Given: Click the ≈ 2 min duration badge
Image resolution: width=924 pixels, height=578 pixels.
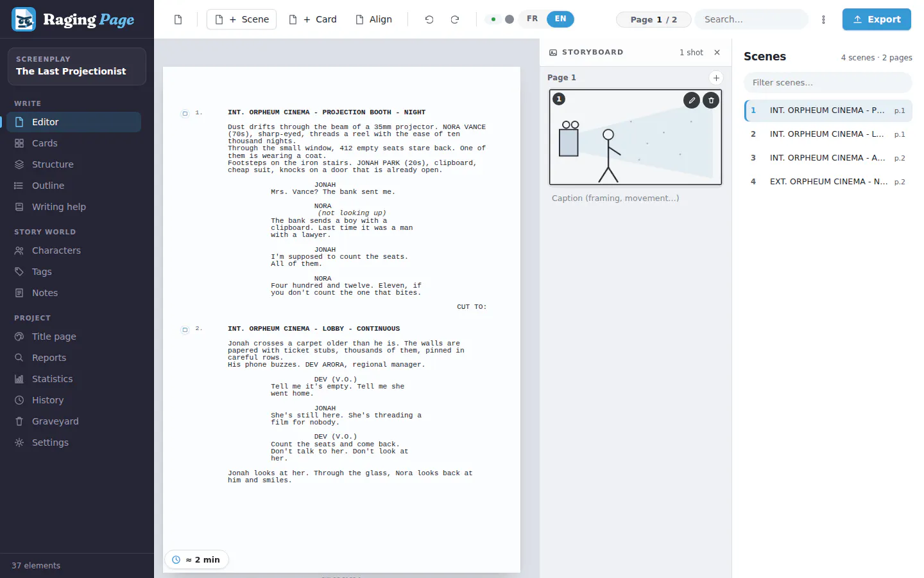Looking at the screenshot, I should click(x=197, y=560).
